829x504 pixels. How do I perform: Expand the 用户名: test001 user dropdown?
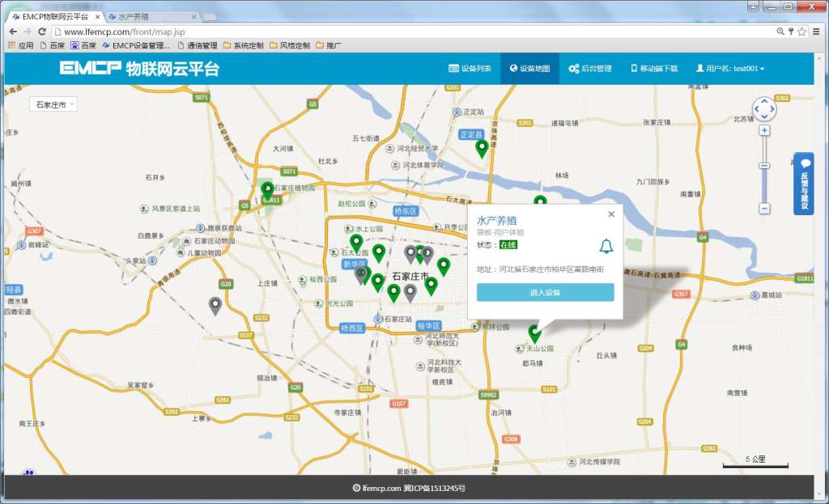coord(730,68)
